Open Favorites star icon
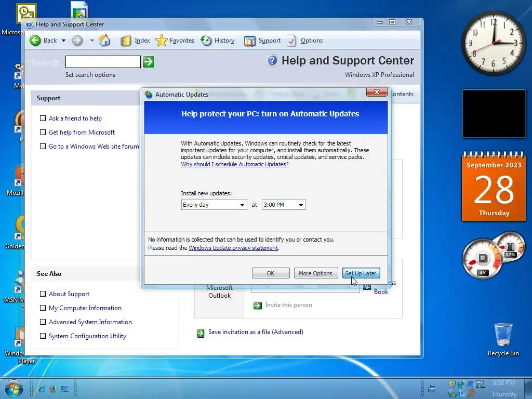Viewport: 532px width, 399px height. click(x=162, y=41)
